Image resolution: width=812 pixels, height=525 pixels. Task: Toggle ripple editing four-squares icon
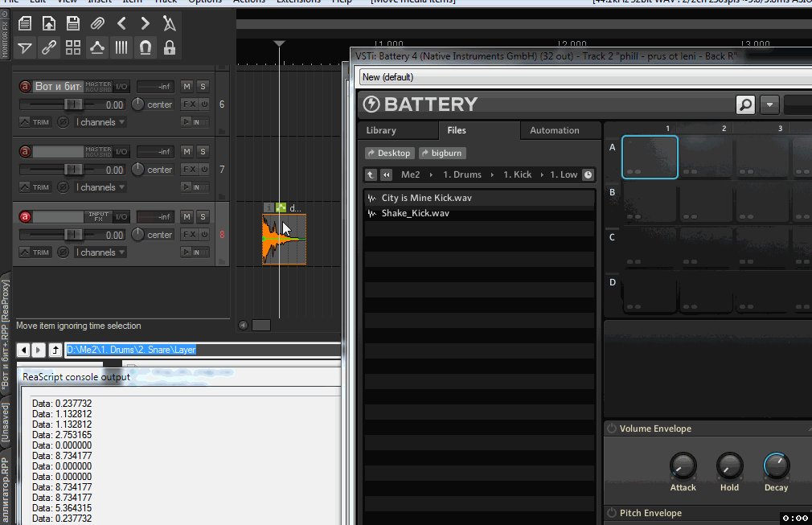(x=73, y=48)
